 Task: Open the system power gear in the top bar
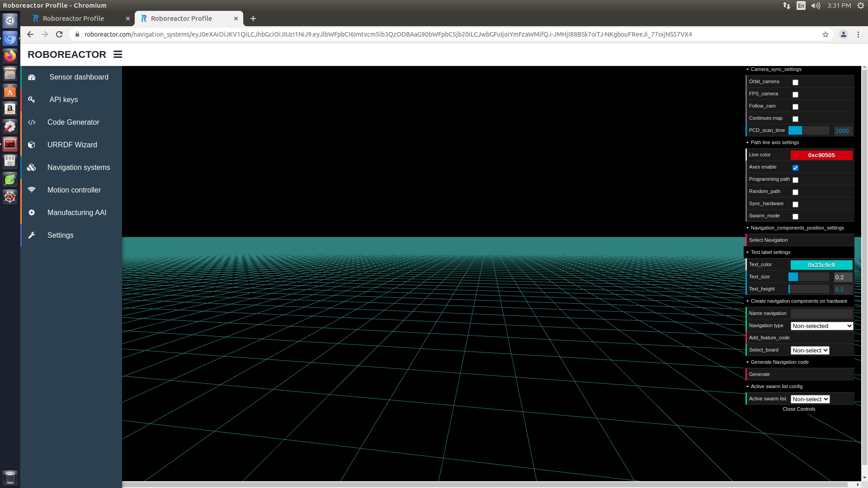861,5
